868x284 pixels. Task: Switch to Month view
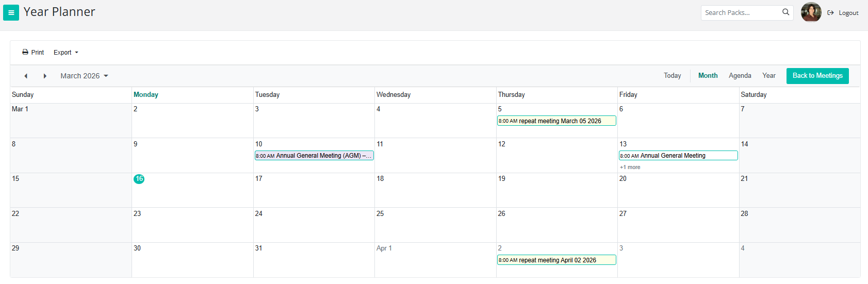click(708, 76)
